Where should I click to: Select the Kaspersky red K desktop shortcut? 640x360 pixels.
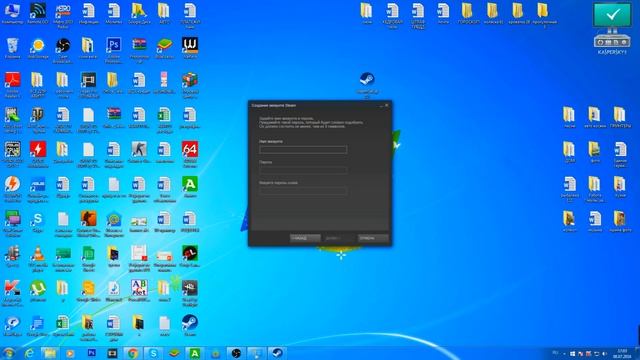pyautogui.click(x=12, y=293)
